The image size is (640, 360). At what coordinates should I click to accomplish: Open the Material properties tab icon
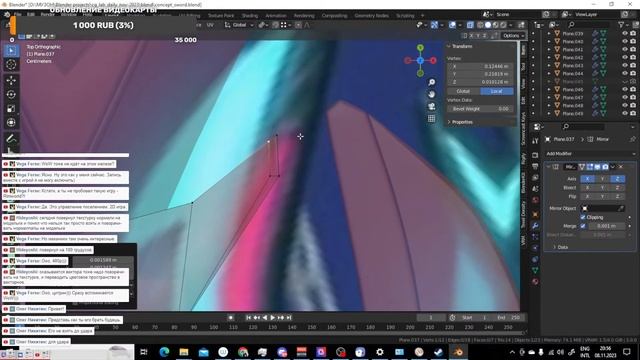535,282
